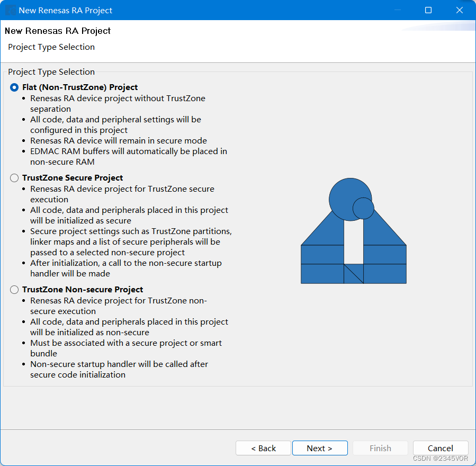
Task: Maximize the New Renesas RA Project window
Action: click(428, 10)
